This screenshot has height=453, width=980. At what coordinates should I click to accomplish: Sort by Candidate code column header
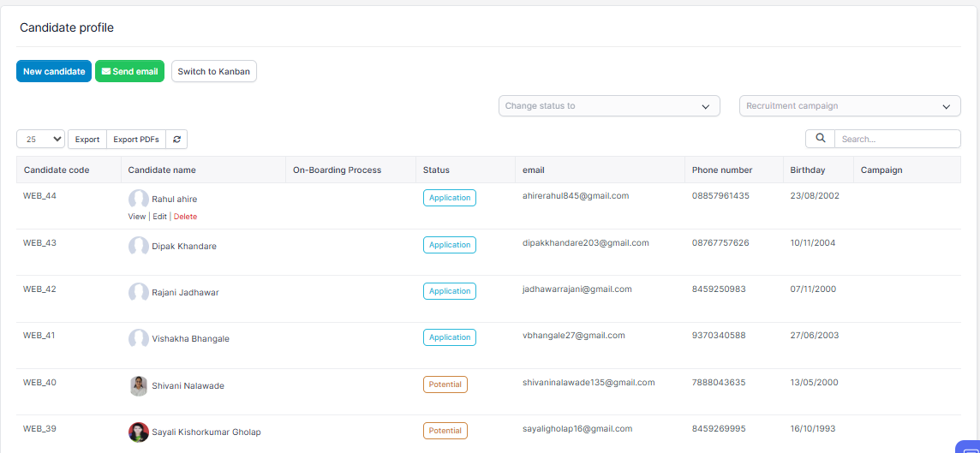(x=57, y=170)
